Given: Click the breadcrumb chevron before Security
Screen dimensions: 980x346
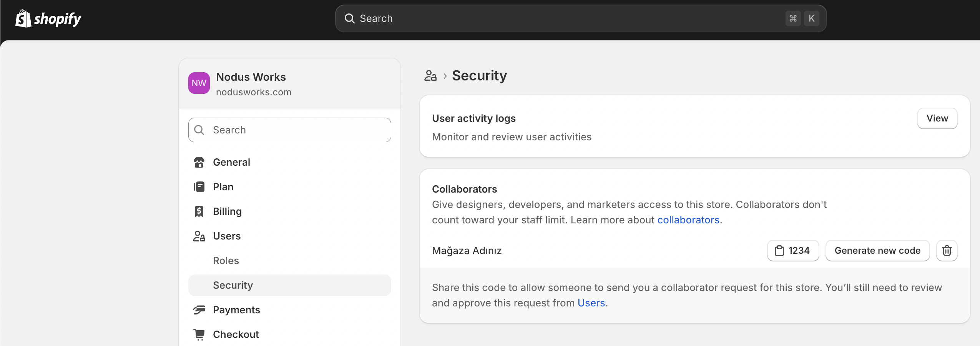Looking at the screenshot, I should point(445,76).
